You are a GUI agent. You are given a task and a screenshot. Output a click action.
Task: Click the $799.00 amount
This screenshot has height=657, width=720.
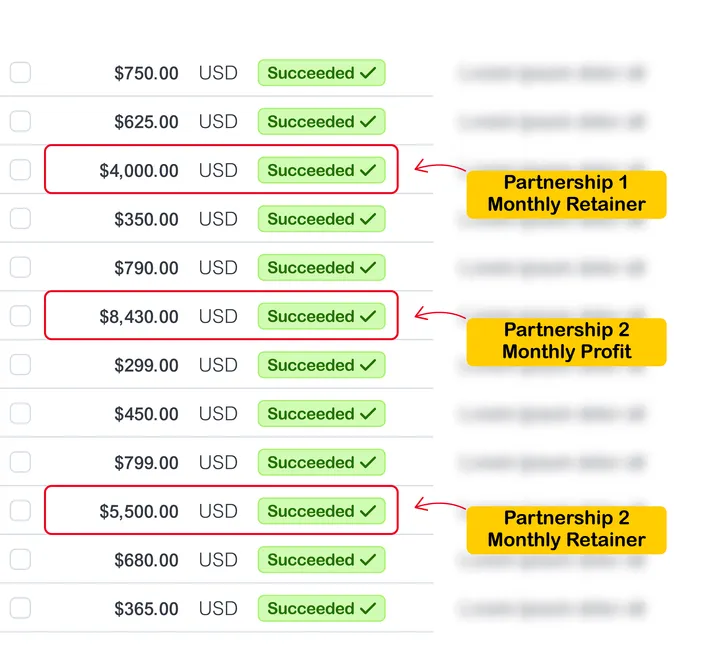pyautogui.click(x=146, y=462)
